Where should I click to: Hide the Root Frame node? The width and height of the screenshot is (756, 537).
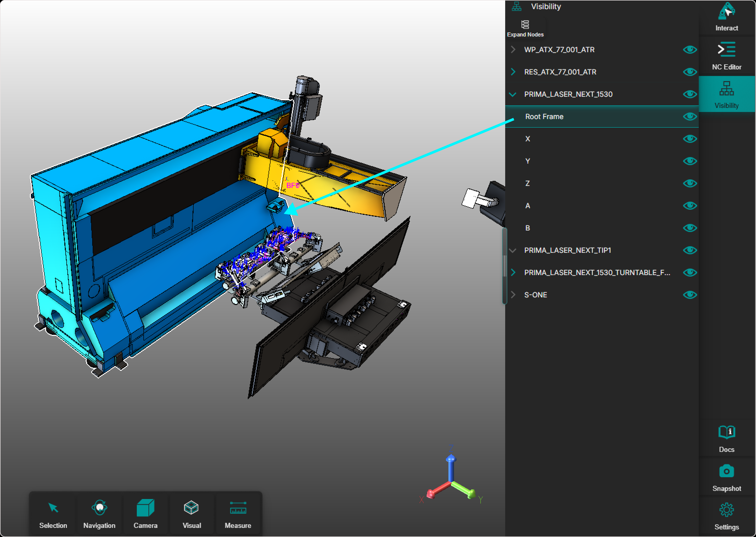click(x=690, y=117)
